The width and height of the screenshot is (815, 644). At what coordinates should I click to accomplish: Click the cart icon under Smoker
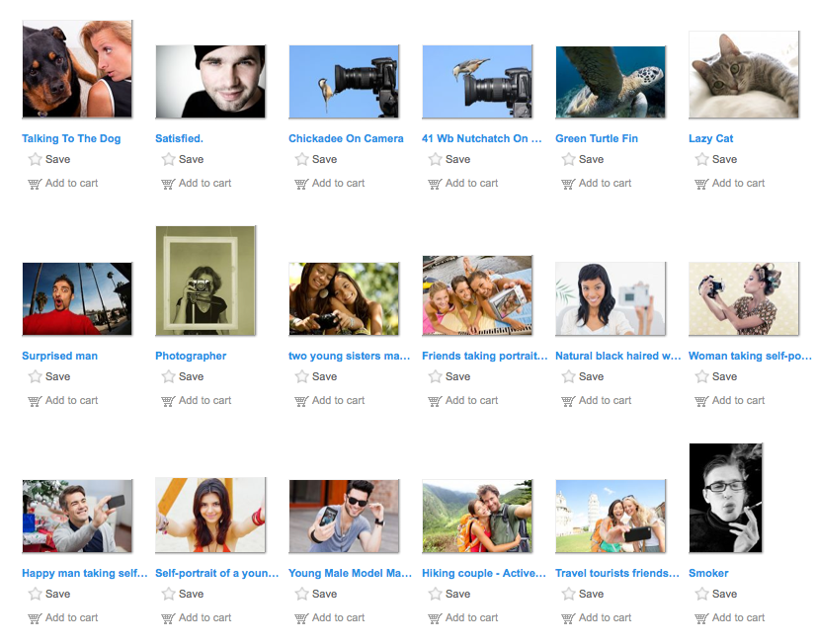pos(701,618)
